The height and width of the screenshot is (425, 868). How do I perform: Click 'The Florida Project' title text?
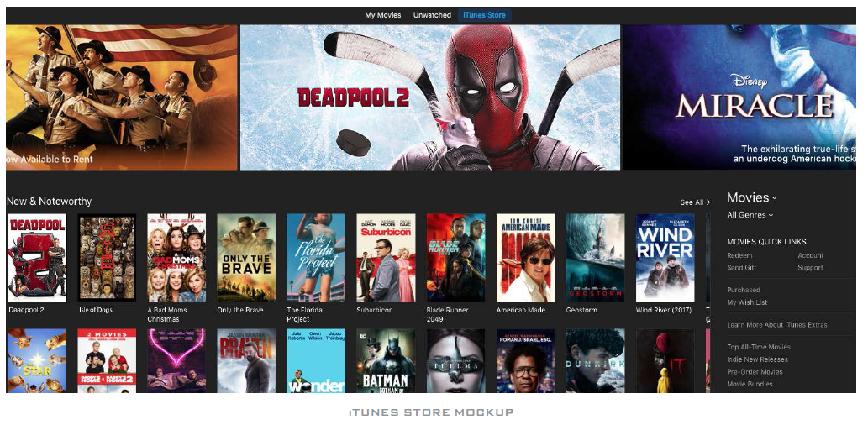pyautogui.click(x=304, y=314)
